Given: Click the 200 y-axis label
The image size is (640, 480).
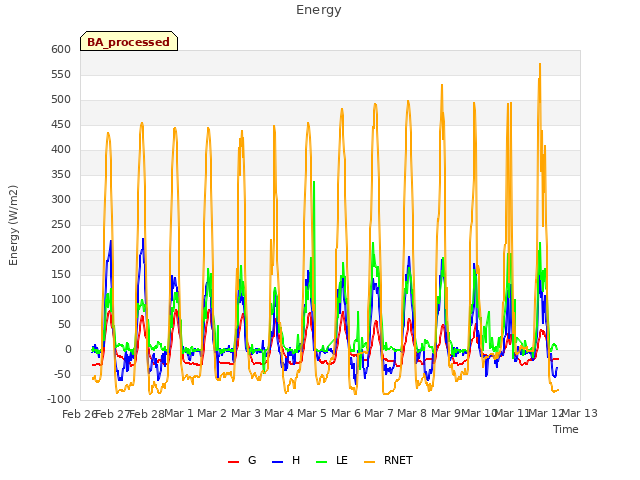Looking at the screenshot, I should pyautogui.click(x=61, y=249).
